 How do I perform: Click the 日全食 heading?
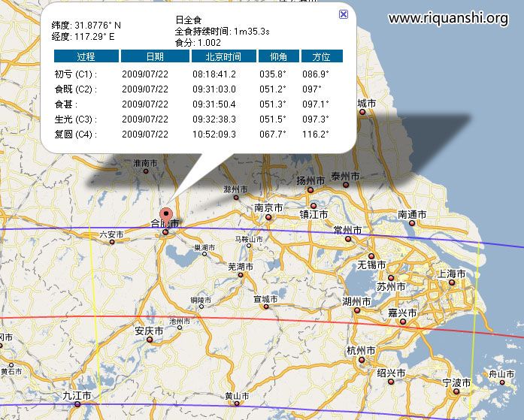coord(188,20)
